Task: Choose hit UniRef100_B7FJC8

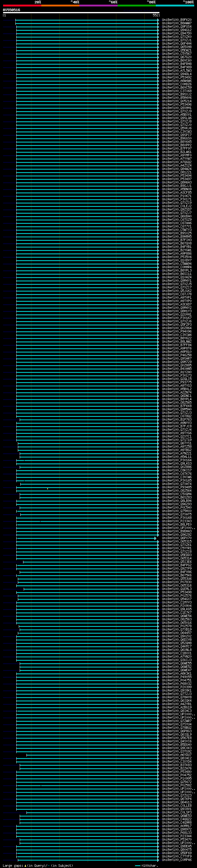Action: point(176,426)
